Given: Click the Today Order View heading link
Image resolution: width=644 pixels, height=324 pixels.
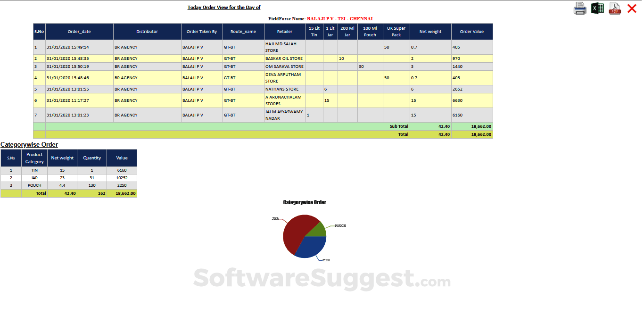Looking at the screenshot, I should pyautogui.click(x=224, y=7).
